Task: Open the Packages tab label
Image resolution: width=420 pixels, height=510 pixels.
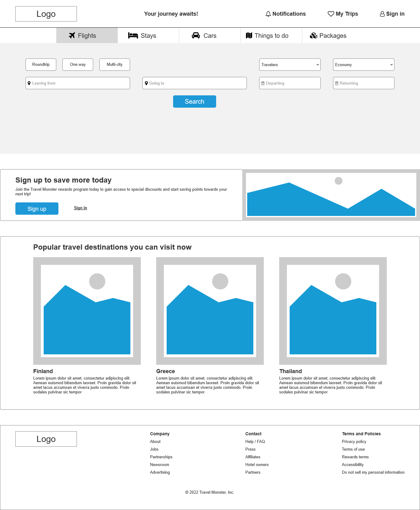Action: click(x=333, y=36)
